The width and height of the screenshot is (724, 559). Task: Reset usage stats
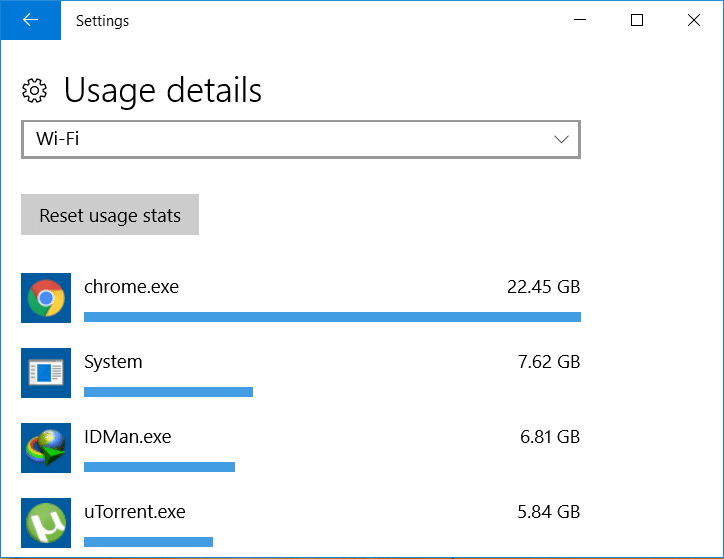tap(110, 215)
